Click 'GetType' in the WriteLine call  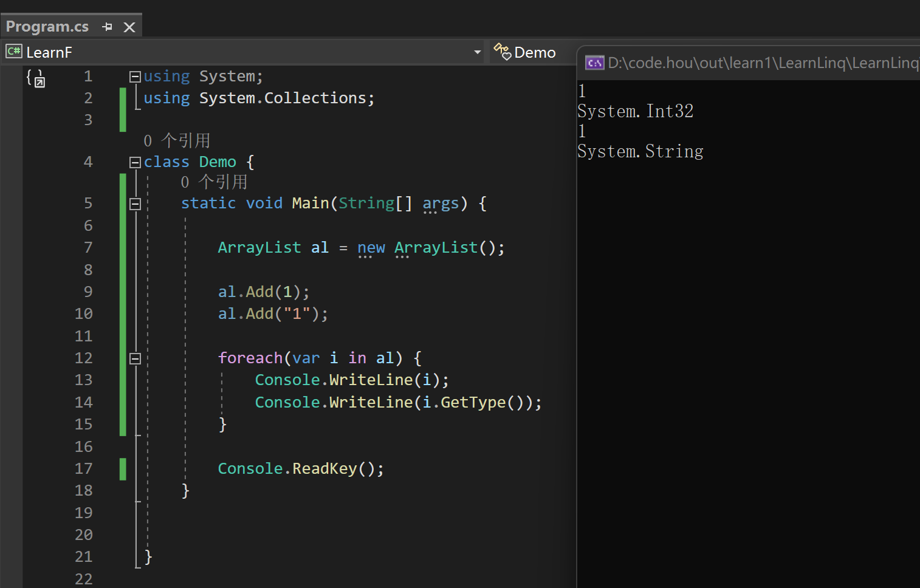click(x=473, y=403)
